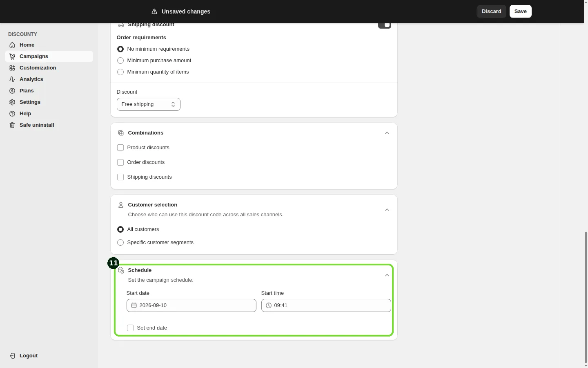The image size is (588, 368).
Task: Collapse the Schedule section chevron
Action: point(387,275)
